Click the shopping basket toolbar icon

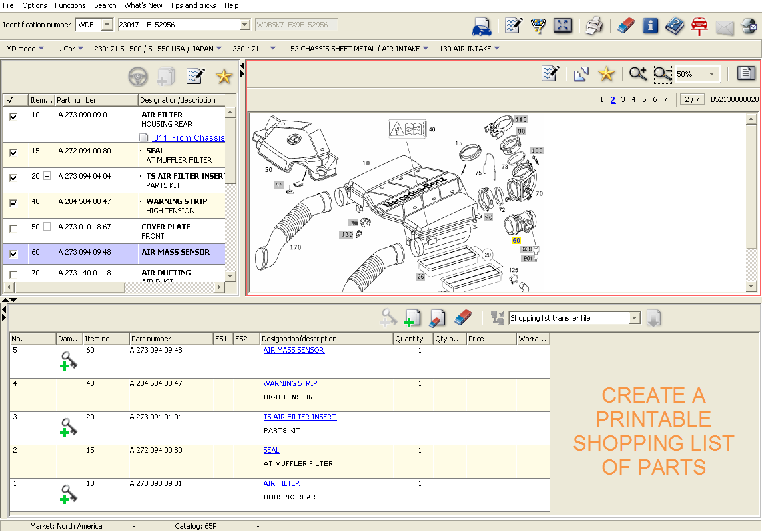click(x=538, y=25)
